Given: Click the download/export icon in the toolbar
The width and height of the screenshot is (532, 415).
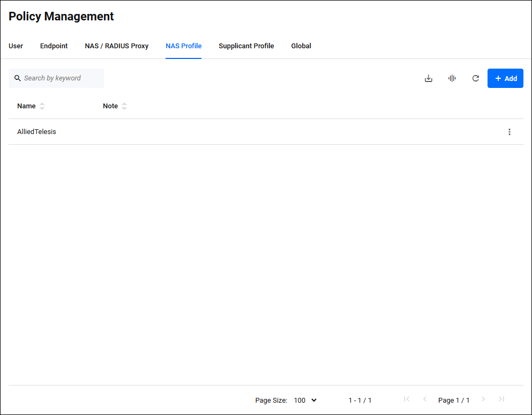Looking at the screenshot, I should (429, 78).
